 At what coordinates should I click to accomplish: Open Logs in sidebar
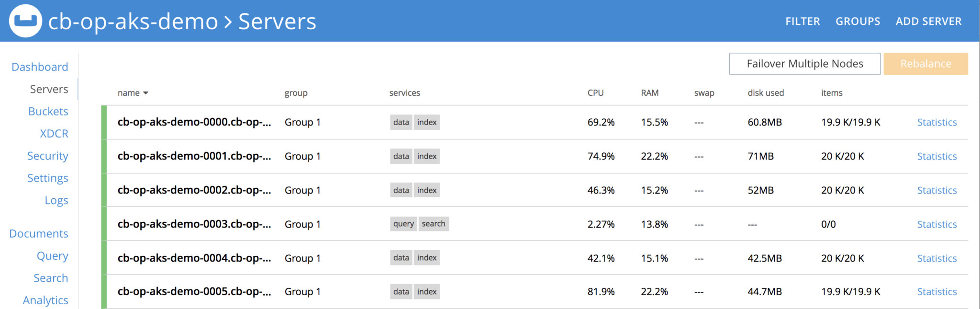coord(56,201)
